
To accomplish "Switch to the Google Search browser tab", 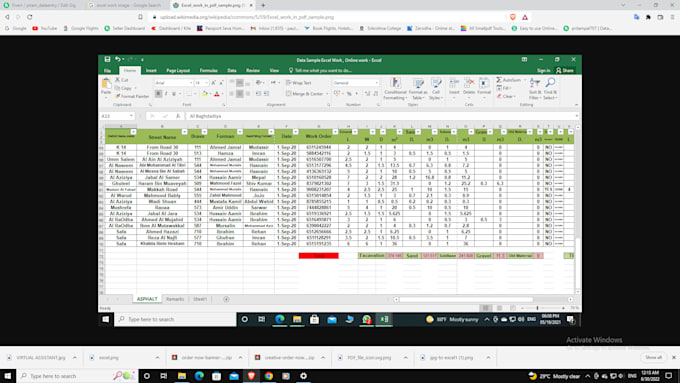I will point(125,5).
